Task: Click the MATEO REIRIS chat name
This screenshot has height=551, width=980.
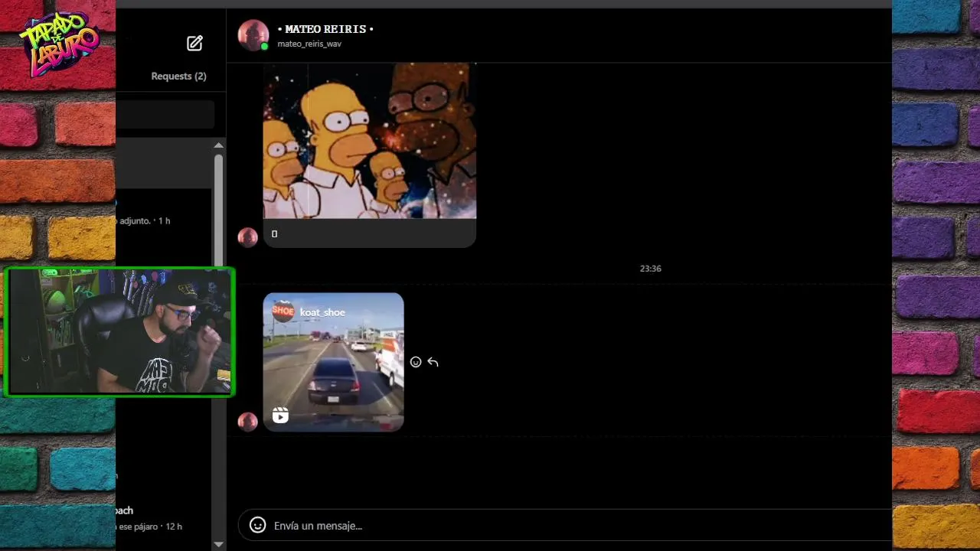Action: (x=325, y=29)
